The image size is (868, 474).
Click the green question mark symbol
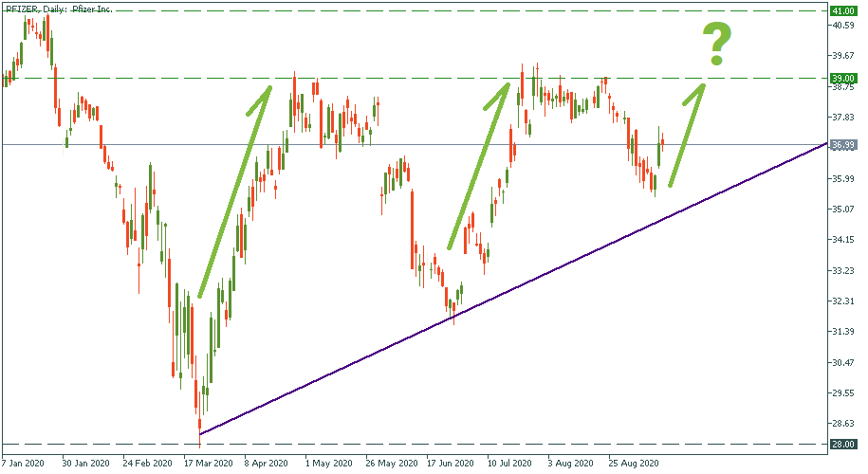(717, 46)
